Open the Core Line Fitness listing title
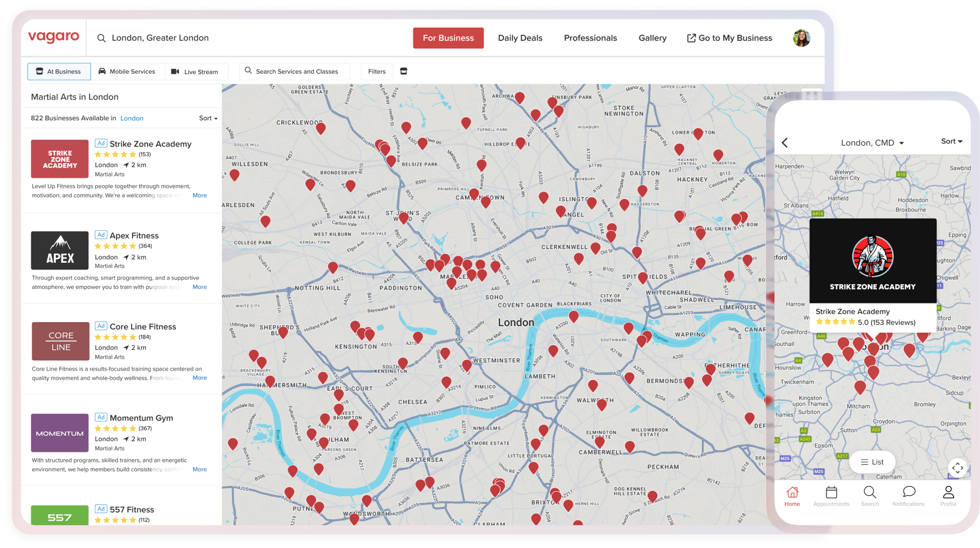The image size is (980, 548). click(x=143, y=326)
